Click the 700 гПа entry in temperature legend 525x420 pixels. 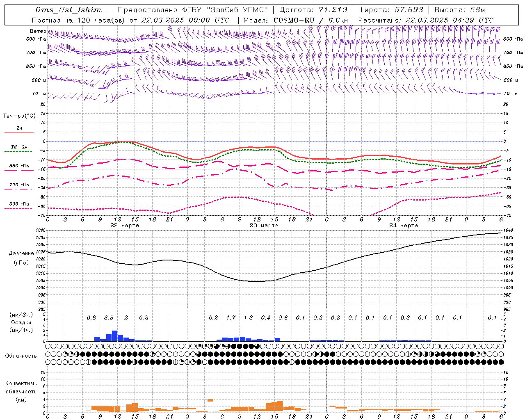coord(19,185)
